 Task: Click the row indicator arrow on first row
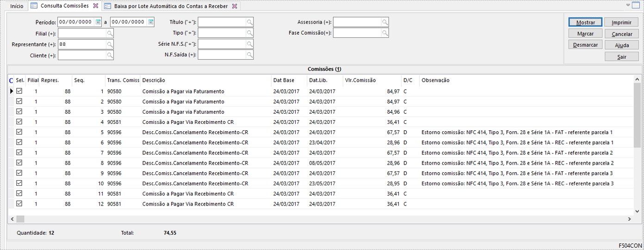coord(12,91)
